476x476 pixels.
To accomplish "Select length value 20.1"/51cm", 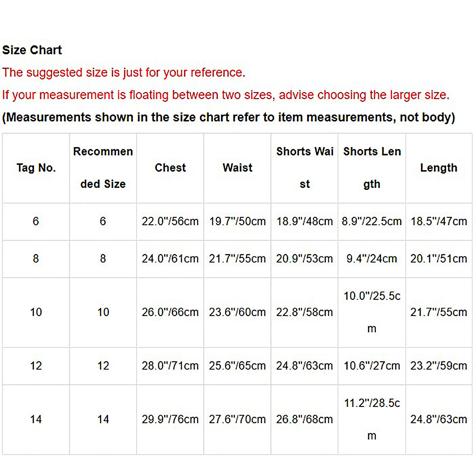I will point(439,259).
